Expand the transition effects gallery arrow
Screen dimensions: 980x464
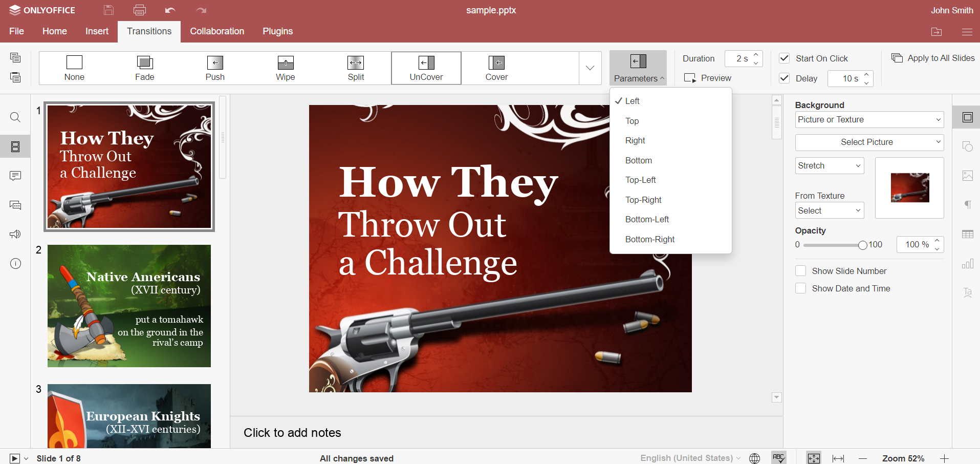pos(590,68)
